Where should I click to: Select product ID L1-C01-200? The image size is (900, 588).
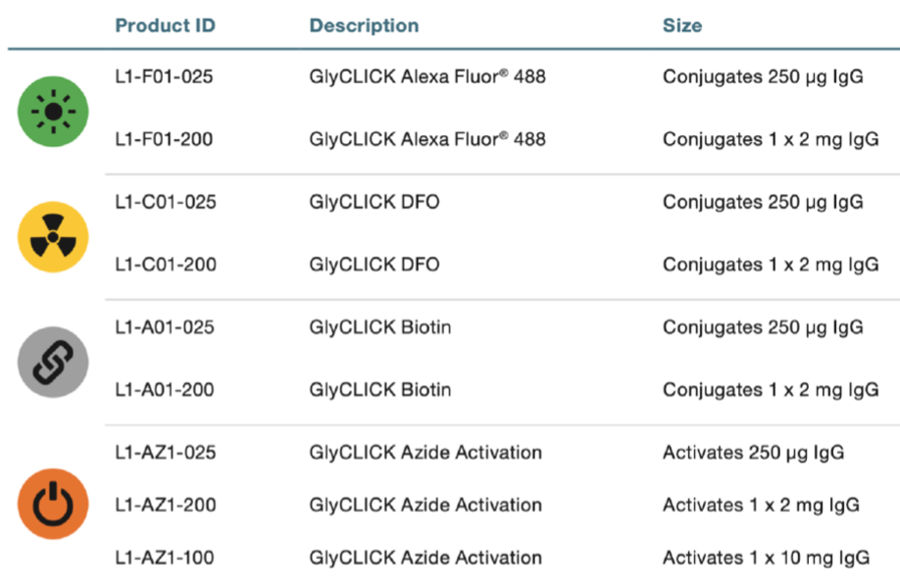pos(165,265)
